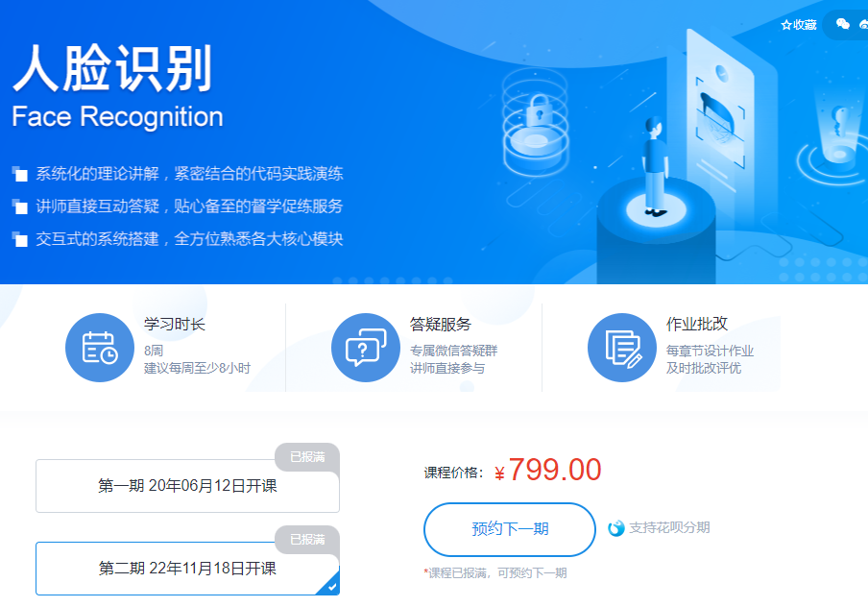The width and height of the screenshot is (868, 607).
Task: Click the 学习时长 calendar icon
Action: (x=100, y=348)
